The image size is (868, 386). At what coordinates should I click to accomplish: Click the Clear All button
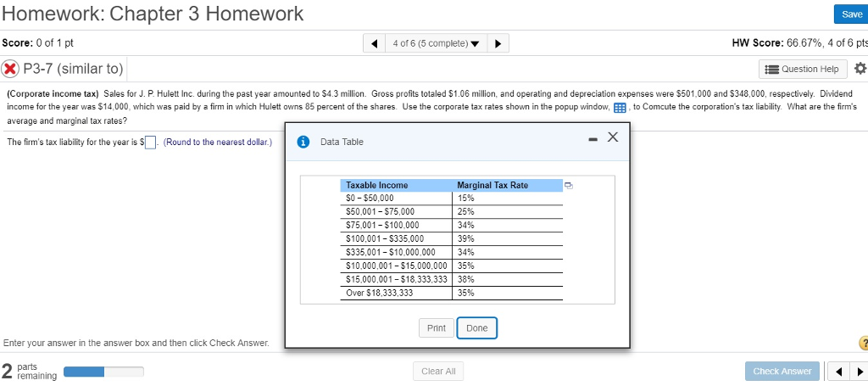pos(438,371)
